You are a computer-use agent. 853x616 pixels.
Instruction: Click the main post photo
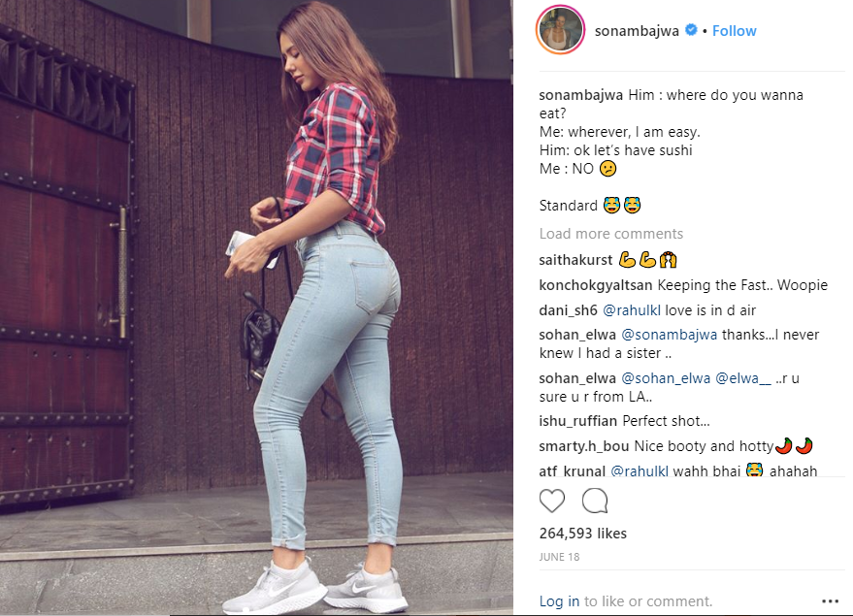point(256,308)
